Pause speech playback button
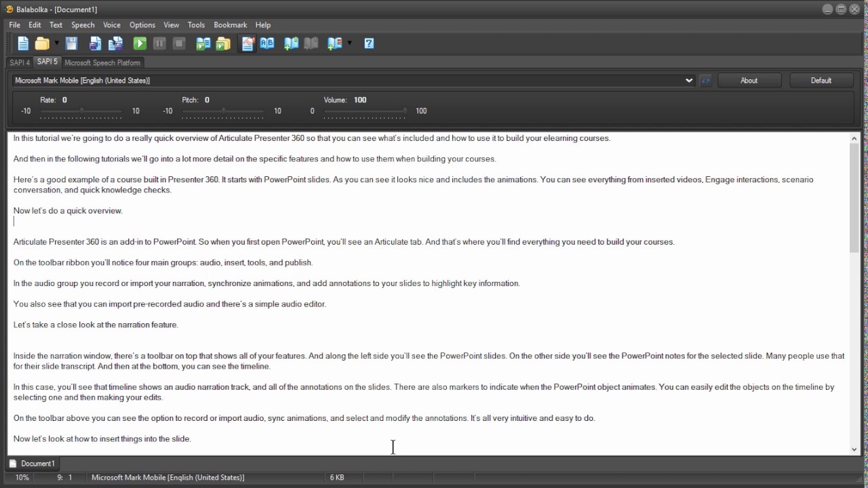Image resolution: width=868 pixels, height=488 pixels. pos(159,43)
